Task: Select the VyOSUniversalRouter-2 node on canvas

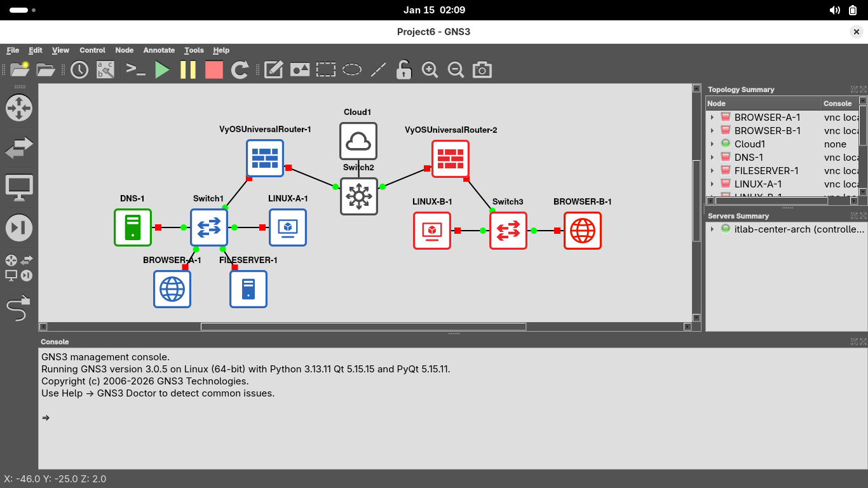Action: (x=450, y=158)
